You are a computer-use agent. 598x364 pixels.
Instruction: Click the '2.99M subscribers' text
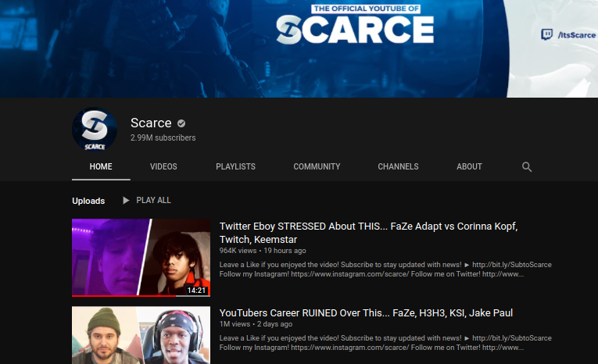pos(163,137)
